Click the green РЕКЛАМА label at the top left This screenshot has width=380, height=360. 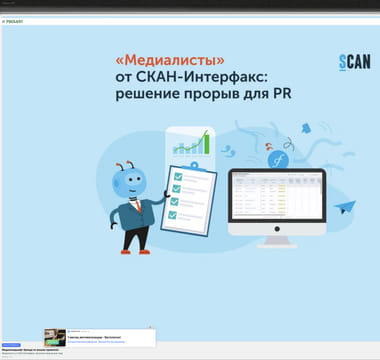click(x=14, y=21)
